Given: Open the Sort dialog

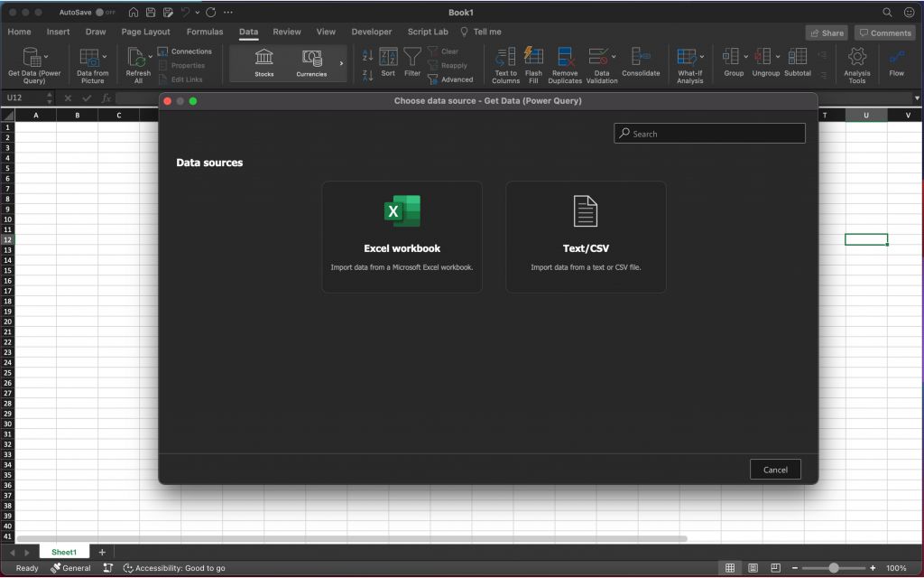Looking at the screenshot, I should point(388,62).
